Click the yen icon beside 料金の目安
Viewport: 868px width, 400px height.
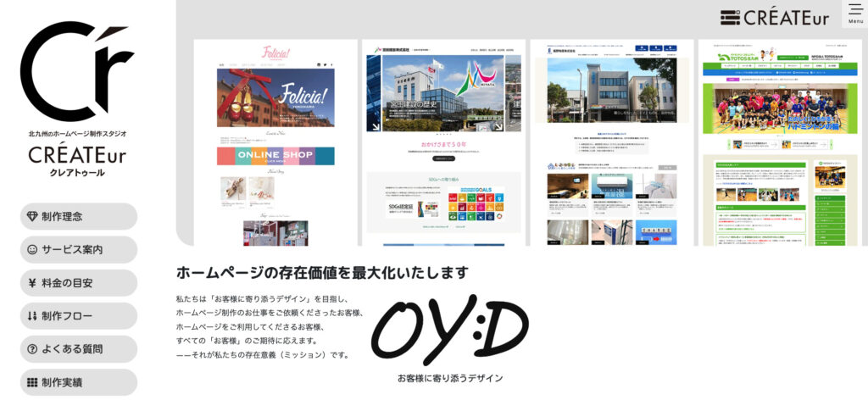[x=32, y=283]
